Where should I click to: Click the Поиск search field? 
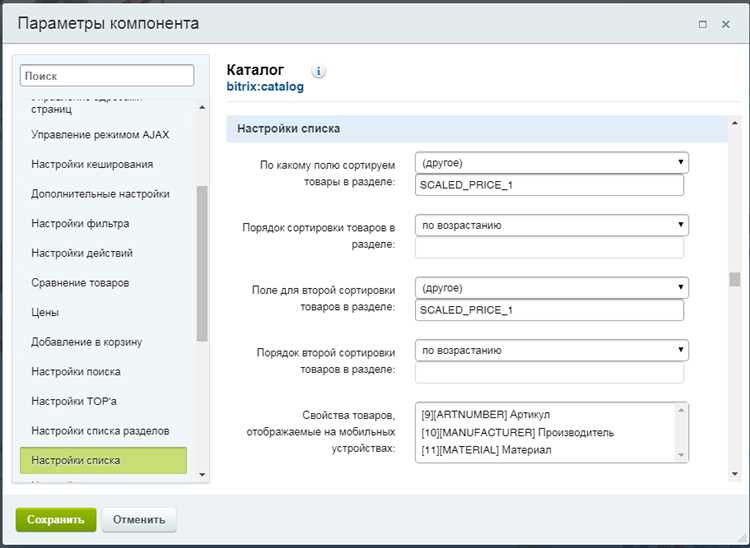coord(107,76)
